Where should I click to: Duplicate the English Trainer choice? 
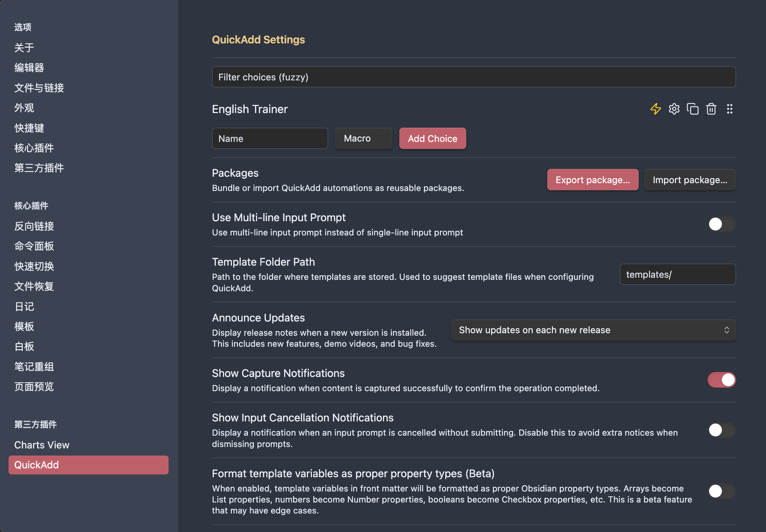pyautogui.click(x=692, y=109)
